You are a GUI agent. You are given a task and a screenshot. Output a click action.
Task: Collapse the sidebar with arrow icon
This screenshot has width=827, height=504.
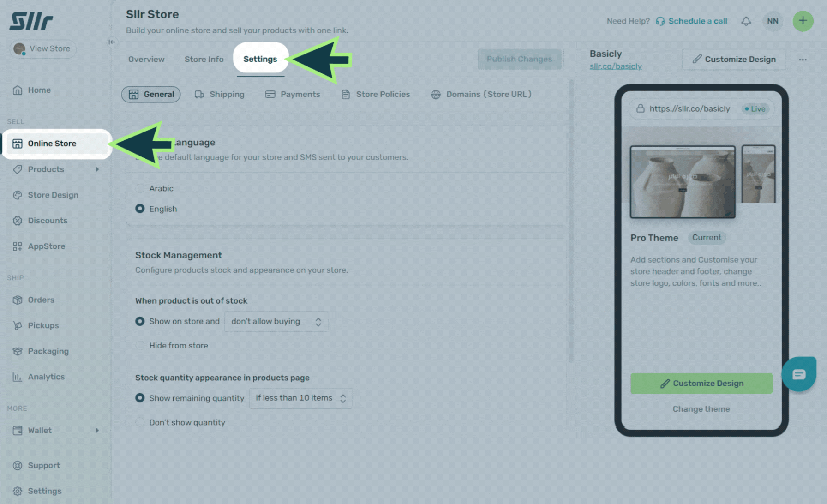[x=112, y=42]
